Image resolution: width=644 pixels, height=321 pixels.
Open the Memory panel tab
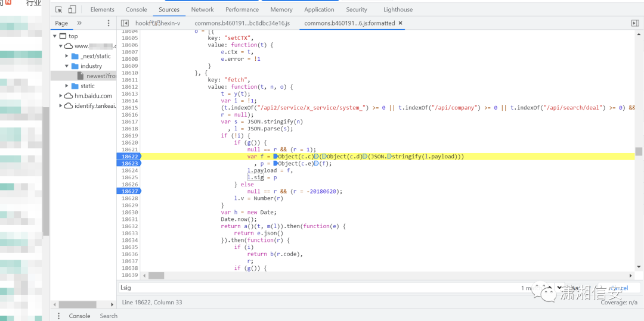pyautogui.click(x=281, y=10)
